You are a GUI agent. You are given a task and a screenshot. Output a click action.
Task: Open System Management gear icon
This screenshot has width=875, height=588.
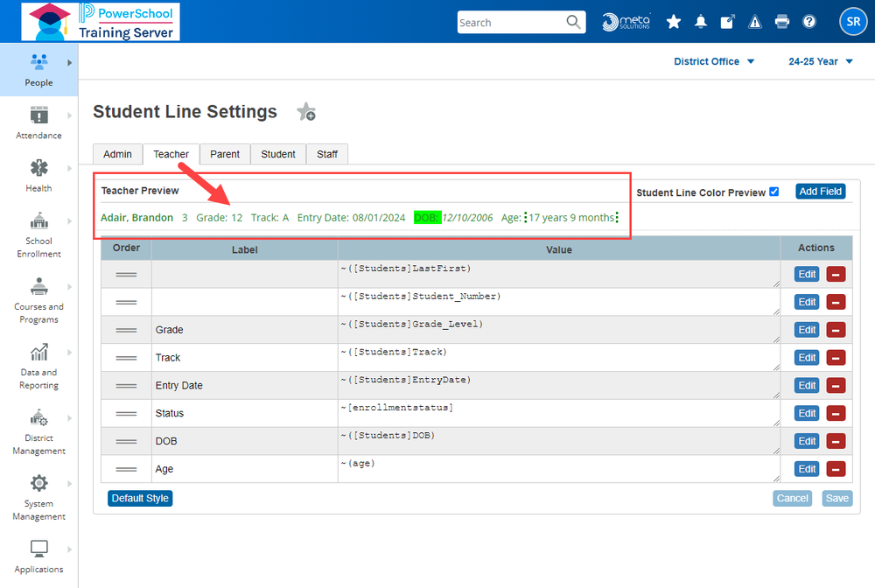[38, 483]
